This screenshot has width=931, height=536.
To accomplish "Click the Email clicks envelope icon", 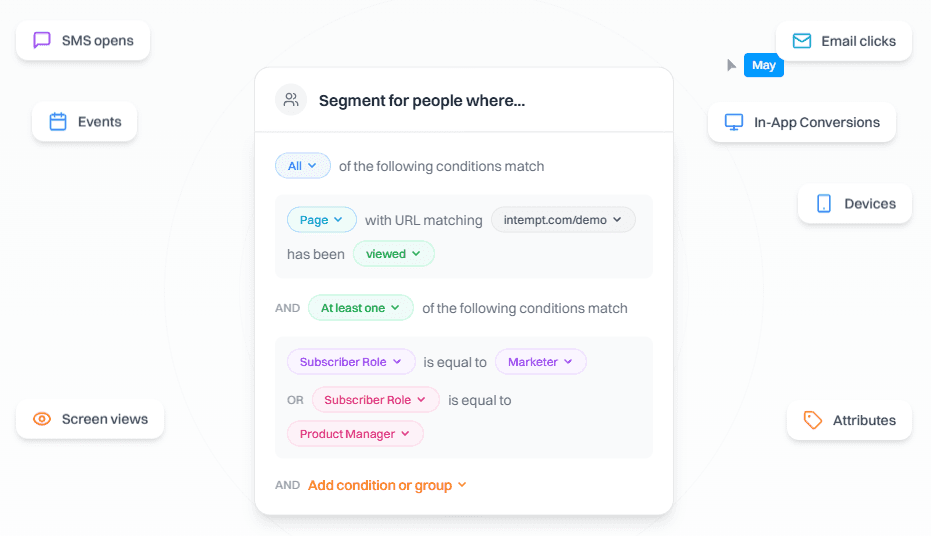I will [x=802, y=41].
